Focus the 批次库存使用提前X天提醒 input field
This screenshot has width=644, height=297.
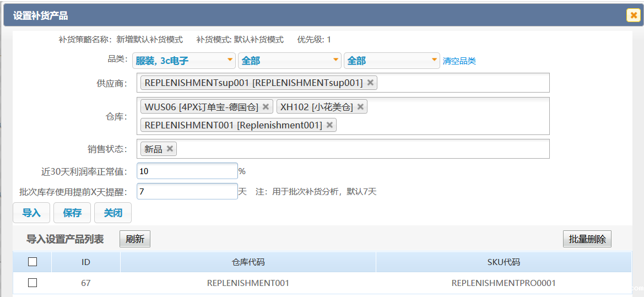click(187, 192)
